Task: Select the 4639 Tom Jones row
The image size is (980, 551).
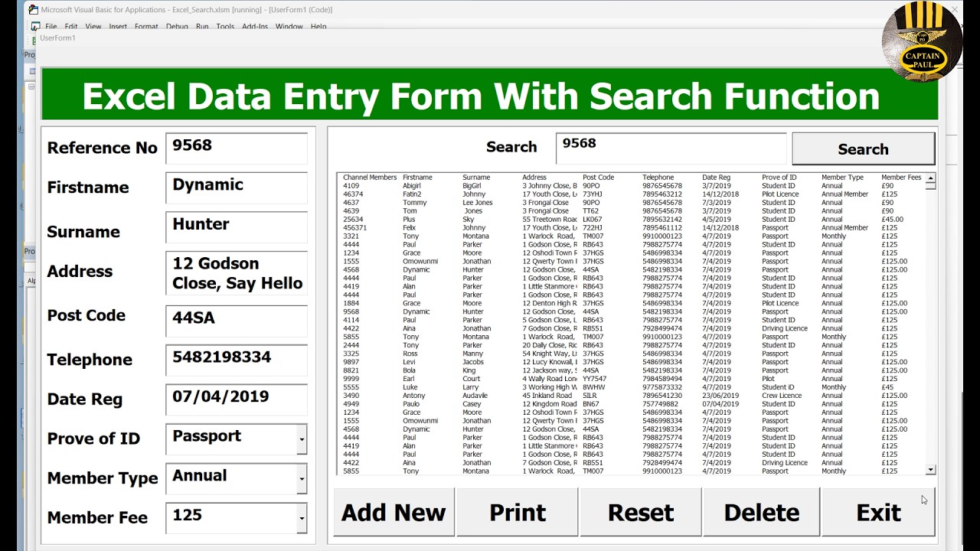Action: pyautogui.click(x=632, y=211)
